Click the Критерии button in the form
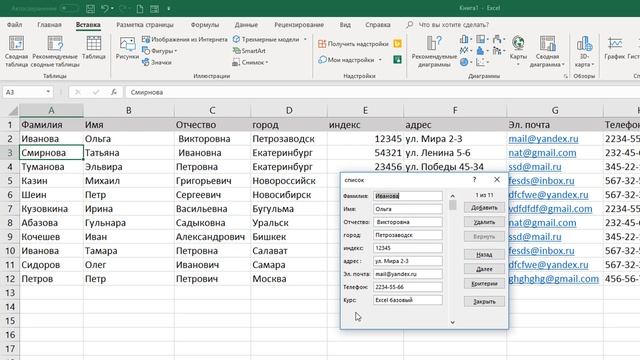640x360 pixels. [x=484, y=284]
